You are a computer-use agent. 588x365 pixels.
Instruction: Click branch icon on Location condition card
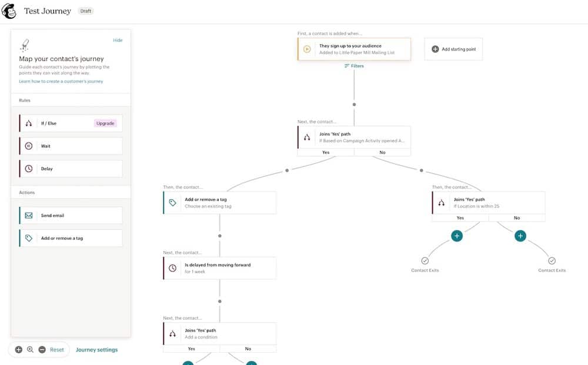click(442, 203)
